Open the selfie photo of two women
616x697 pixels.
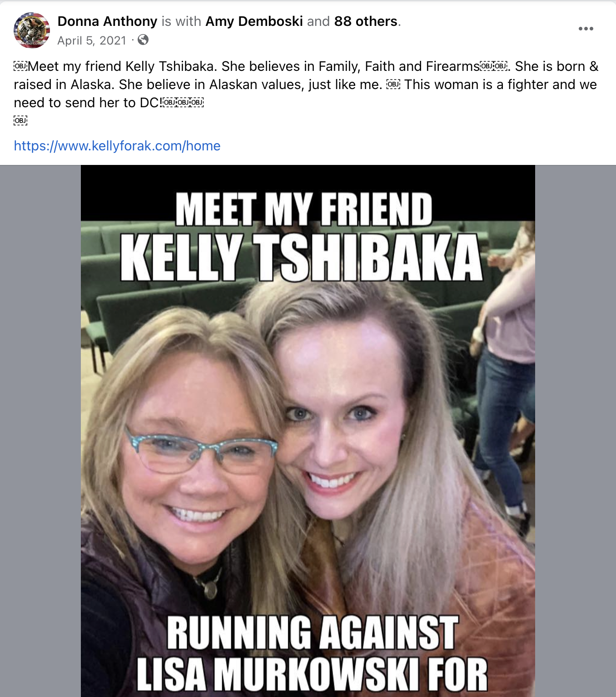coord(308,431)
